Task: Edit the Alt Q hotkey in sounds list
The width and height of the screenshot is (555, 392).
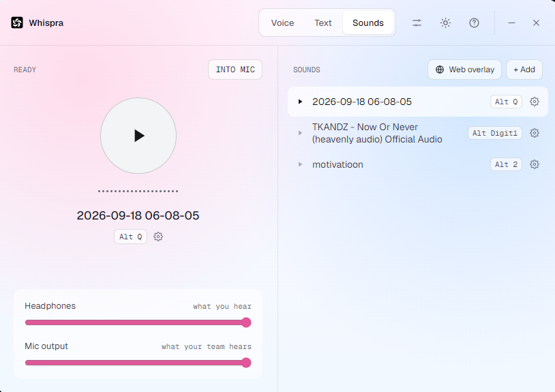Action: coord(506,102)
